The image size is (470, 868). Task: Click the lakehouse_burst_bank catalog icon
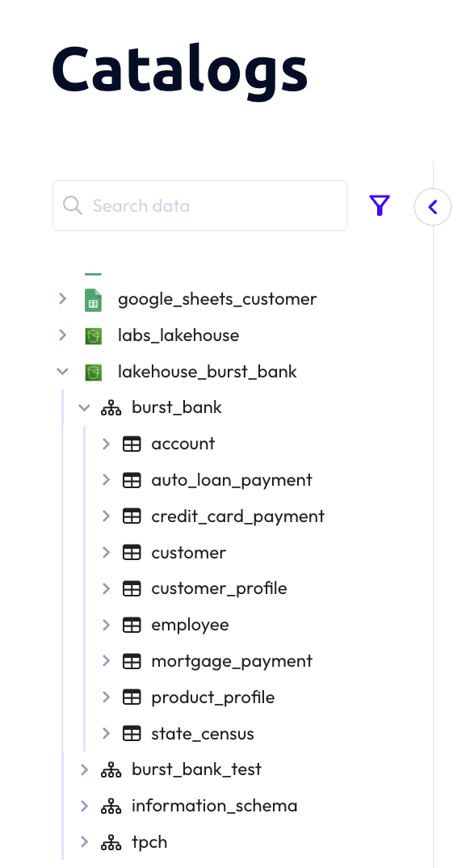pos(93,371)
